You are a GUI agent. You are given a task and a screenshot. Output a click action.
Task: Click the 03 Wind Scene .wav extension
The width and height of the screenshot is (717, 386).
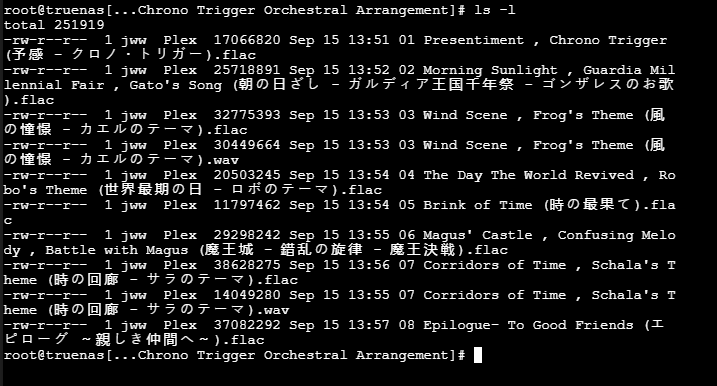click(x=222, y=160)
